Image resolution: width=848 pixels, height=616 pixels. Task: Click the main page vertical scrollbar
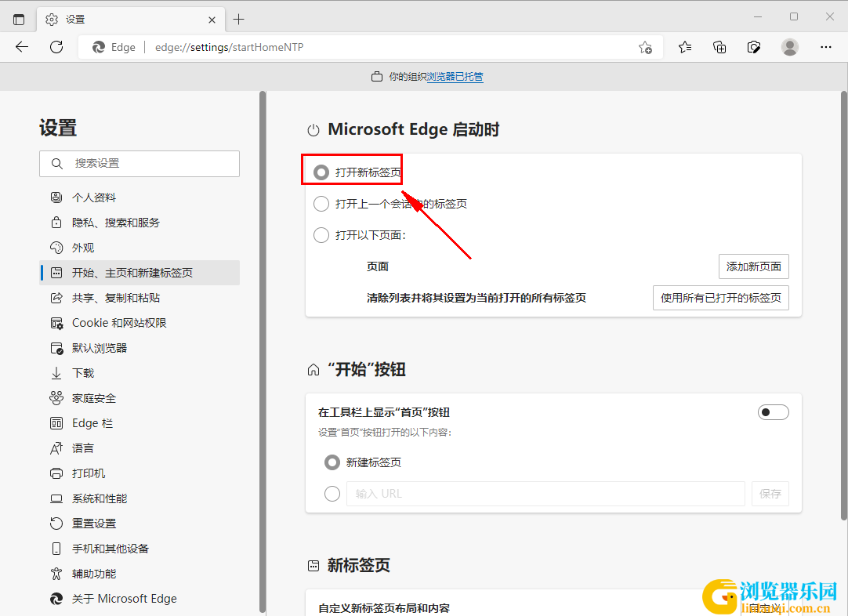pyautogui.click(x=843, y=306)
